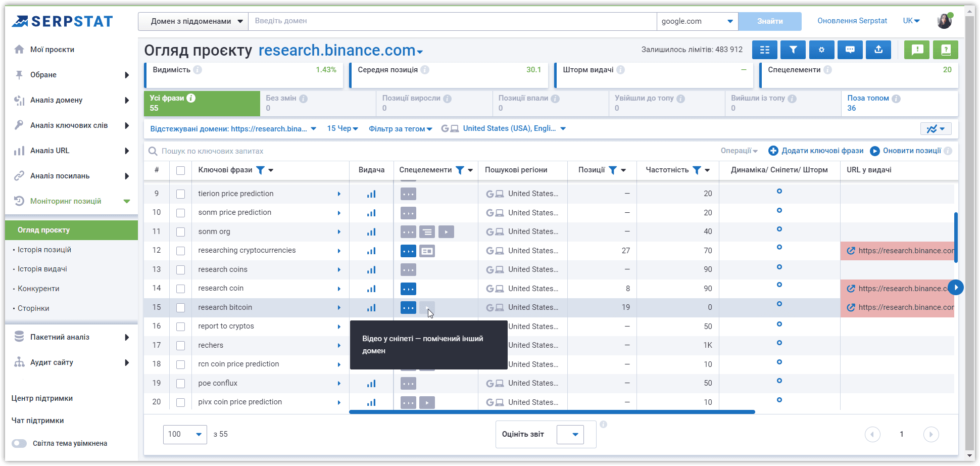Click video snippet icon in pivx coin price prediction row
This screenshot has width=980, height=466.
[x=427, y=403]
